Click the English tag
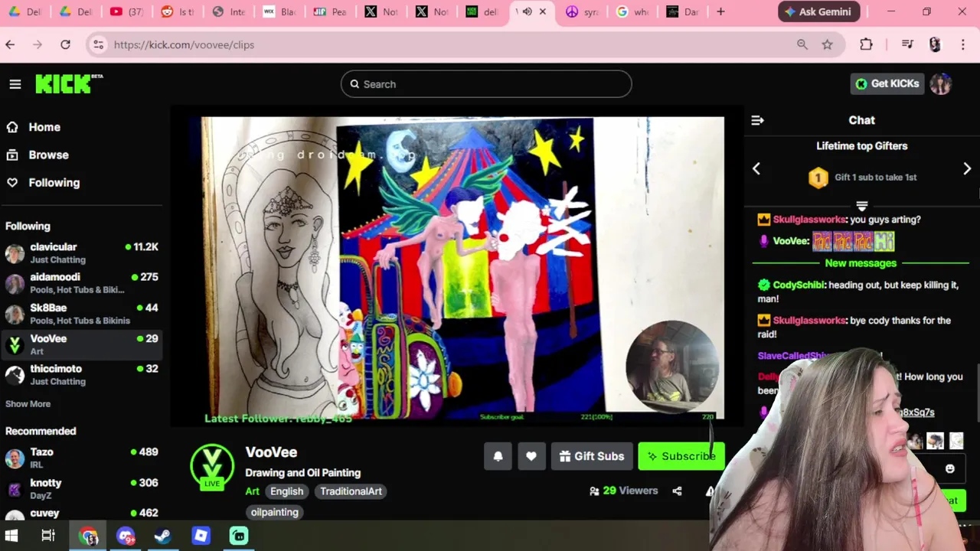The height and width of the screenshot is (551, 980). point(286,491)
